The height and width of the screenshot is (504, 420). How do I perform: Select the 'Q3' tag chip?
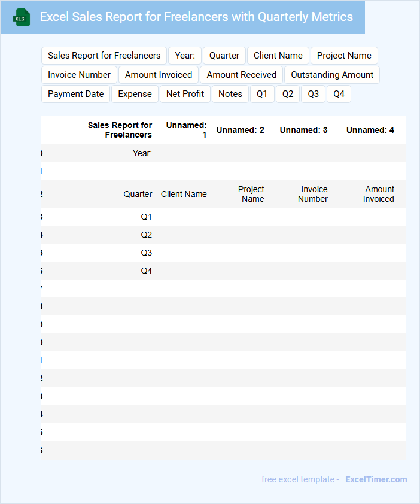(314, 94)
